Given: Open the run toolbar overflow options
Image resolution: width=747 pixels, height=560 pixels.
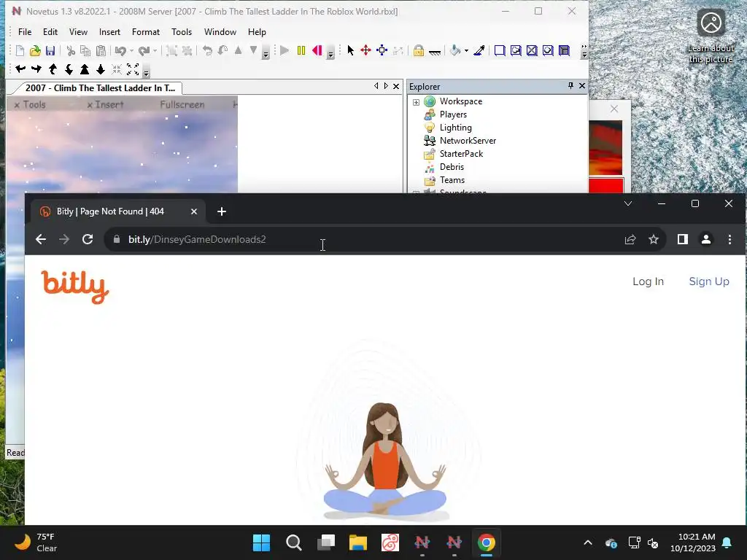Looking at the screenshot, I should [330, 52].
